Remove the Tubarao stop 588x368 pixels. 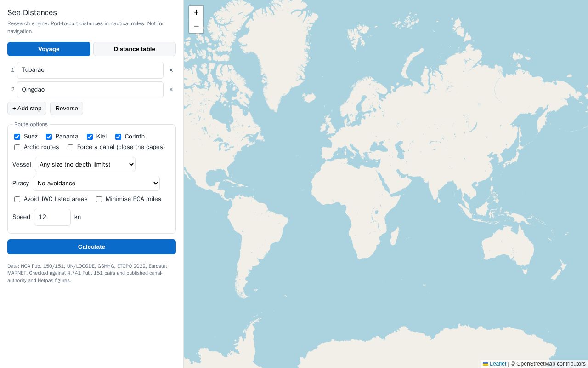pyautogui.click(x=171, y=70)
